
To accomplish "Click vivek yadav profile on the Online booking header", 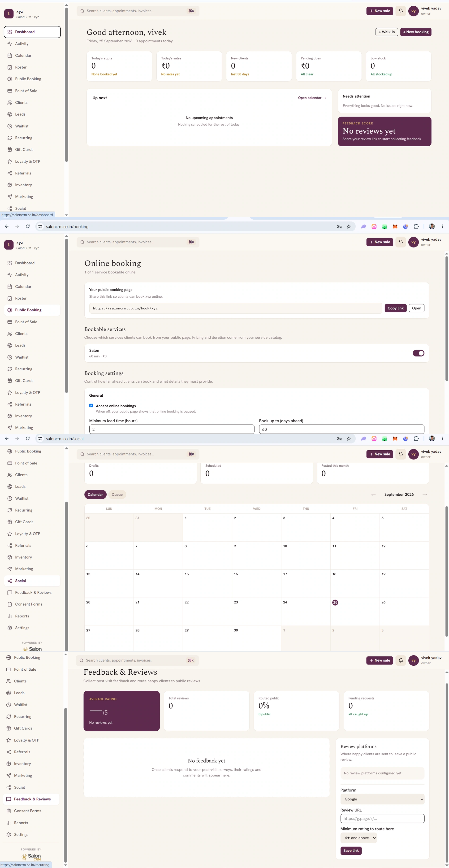I will [x=425, y=242].
